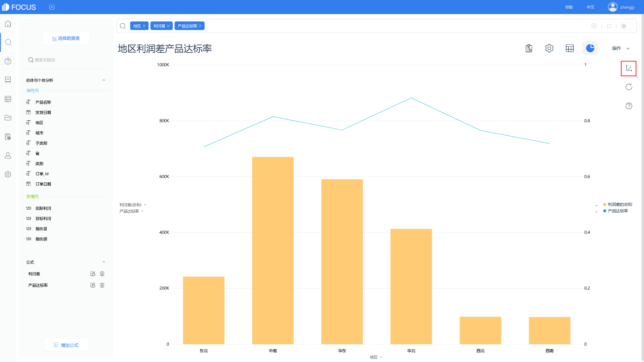Remove the 产品达标率 search tag
Image resolution: width=644 pixels, height=362 pixels.
200,26
